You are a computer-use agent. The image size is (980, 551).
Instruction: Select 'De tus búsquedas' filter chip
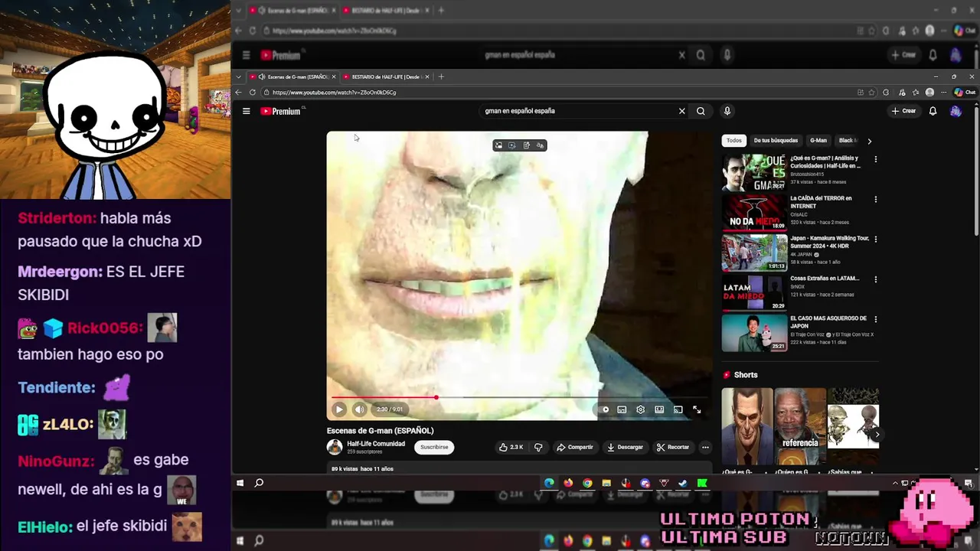tap(776, 140)
